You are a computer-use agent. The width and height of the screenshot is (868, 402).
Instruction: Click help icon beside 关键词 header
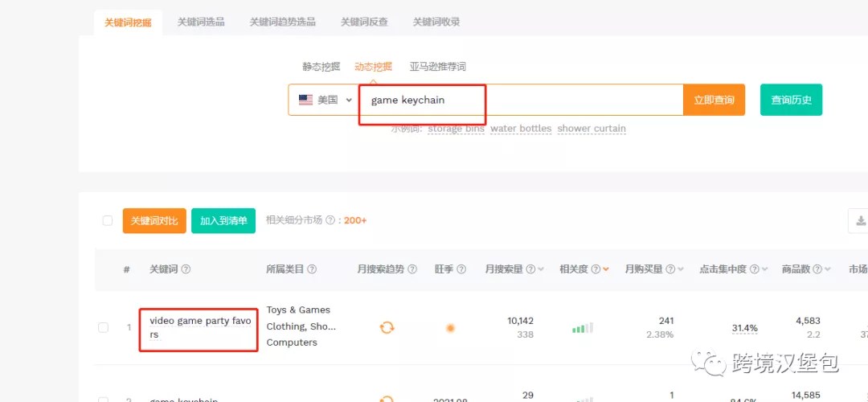186,269
